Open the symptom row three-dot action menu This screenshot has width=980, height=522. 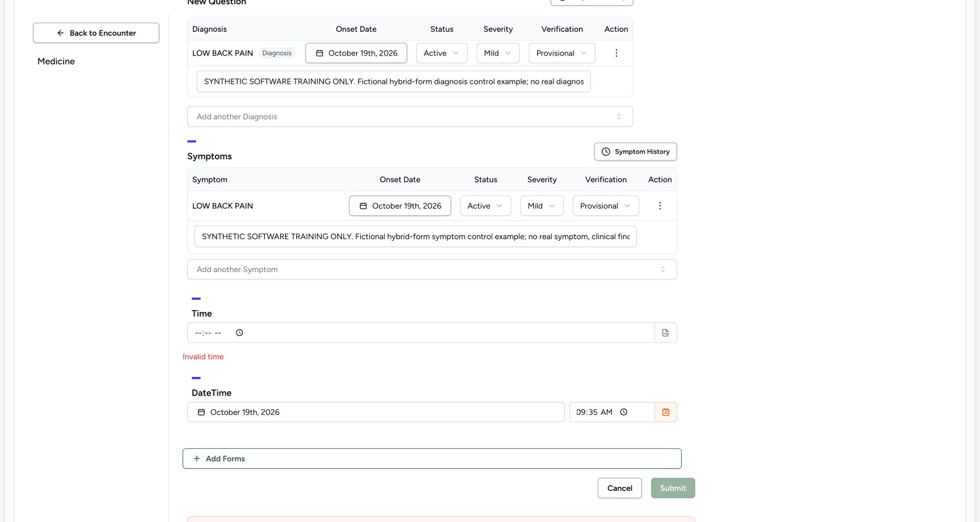tap(660, 206)
